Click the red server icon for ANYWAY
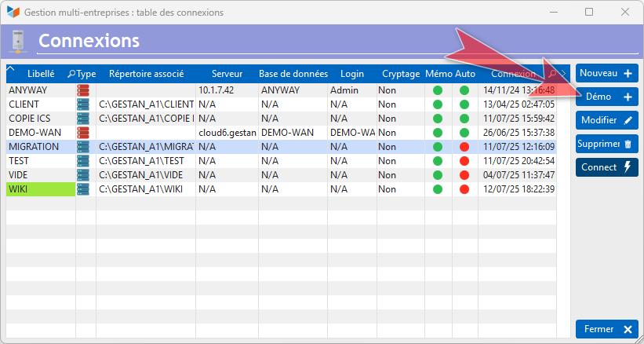644x344 pixels. (x=83, y=90)
